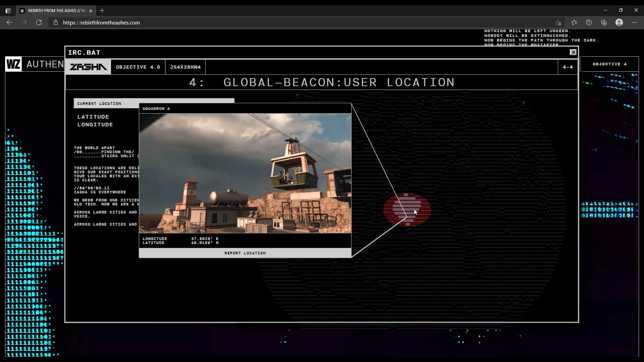Click the red highlighted map region
The width and height of the screenshot is (644, 362).
(x=407, y=209)
